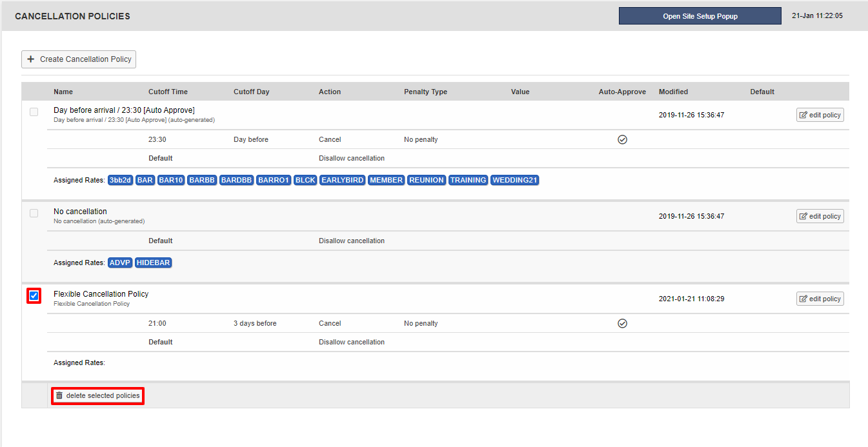Click the Day before cutoff day cell
The image size is (868, 447).
pyautogui.click(x=251, y=139)
